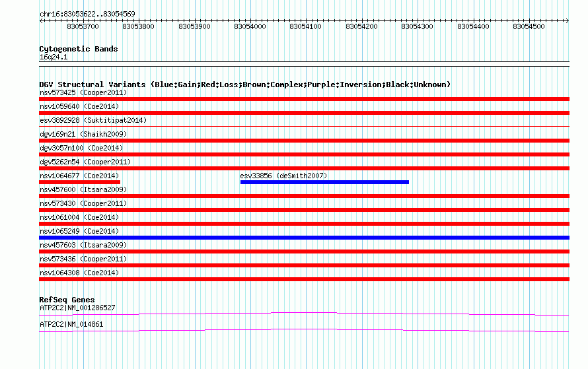Screen dimensions: 588x369
Task: Click ruler position 83054500
Action: [x=529, y=26]
